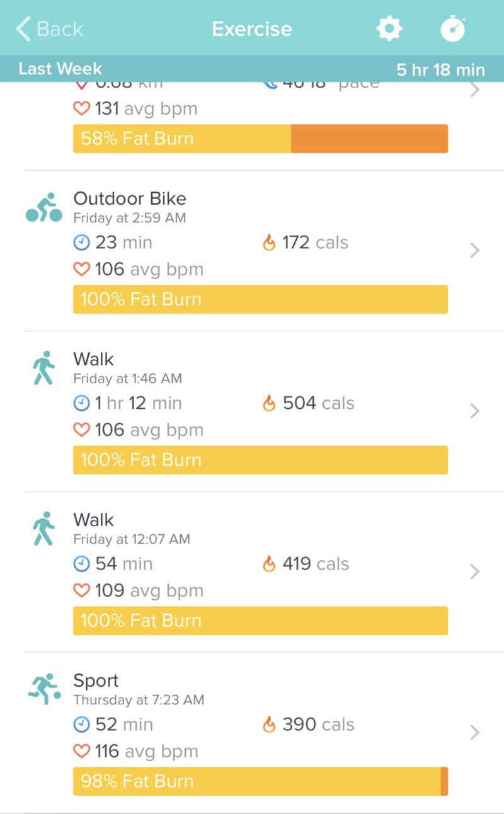Open the Outdoor Bike exercise title
Screen dimensions: 504x814
point(130,199)
